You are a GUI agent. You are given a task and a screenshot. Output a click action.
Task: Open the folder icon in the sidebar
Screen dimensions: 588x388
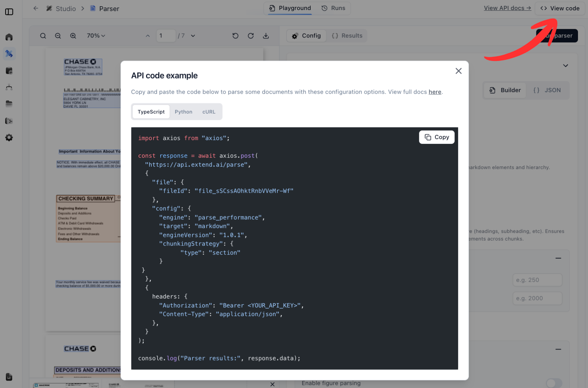pyautogui.click(x=9, y=104)
